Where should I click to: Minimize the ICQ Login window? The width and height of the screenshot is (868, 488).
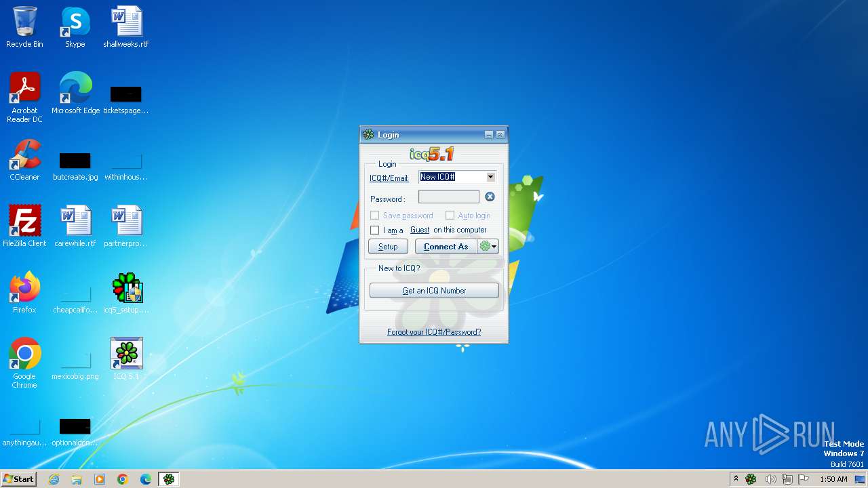[x=488, y=135]
